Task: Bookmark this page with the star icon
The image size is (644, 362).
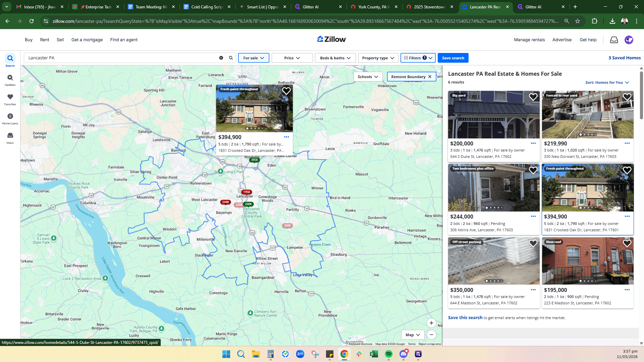Action: coord(578,21)
